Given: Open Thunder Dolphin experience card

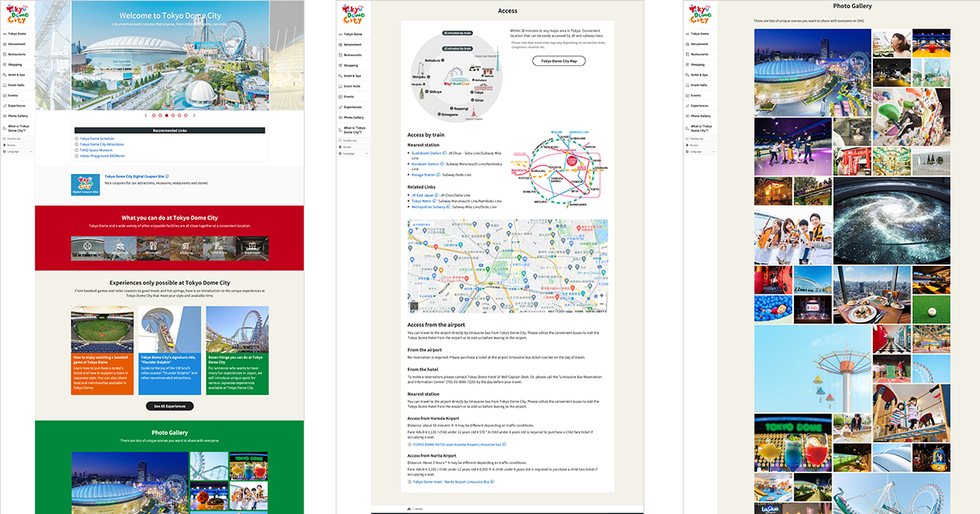Looking at the screenshot, I should pos(170,351).
